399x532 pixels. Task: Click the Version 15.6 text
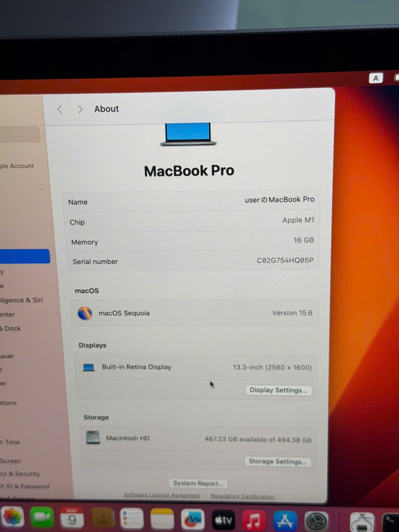(x=292, y=313)
